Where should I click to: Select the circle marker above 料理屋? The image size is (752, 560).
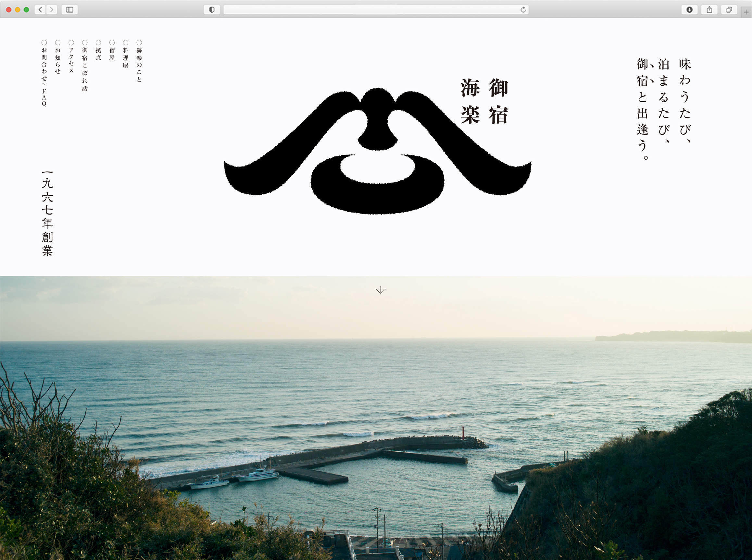[126, 43]
